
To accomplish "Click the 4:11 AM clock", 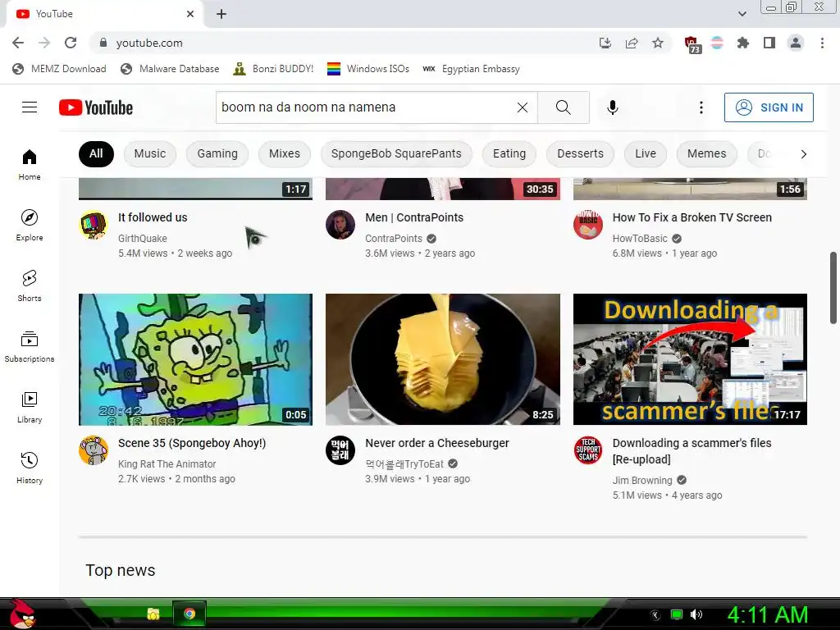I will pos(768,614).
